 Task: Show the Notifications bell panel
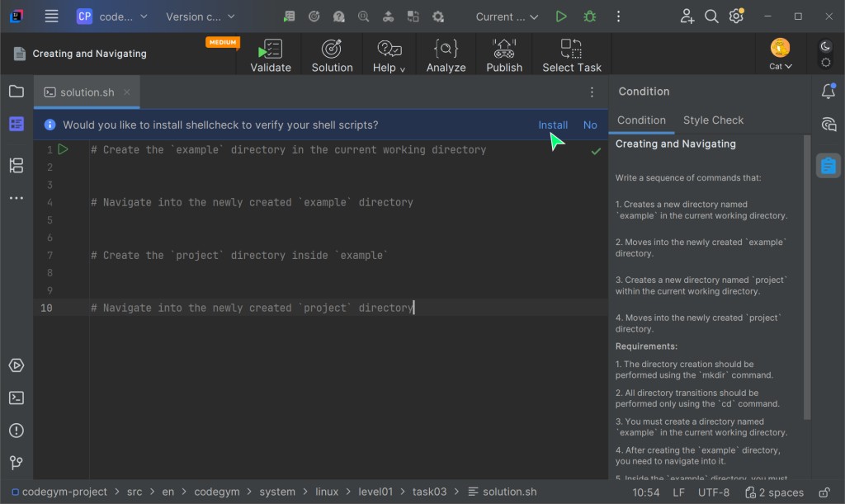click(x=828, y=92)
